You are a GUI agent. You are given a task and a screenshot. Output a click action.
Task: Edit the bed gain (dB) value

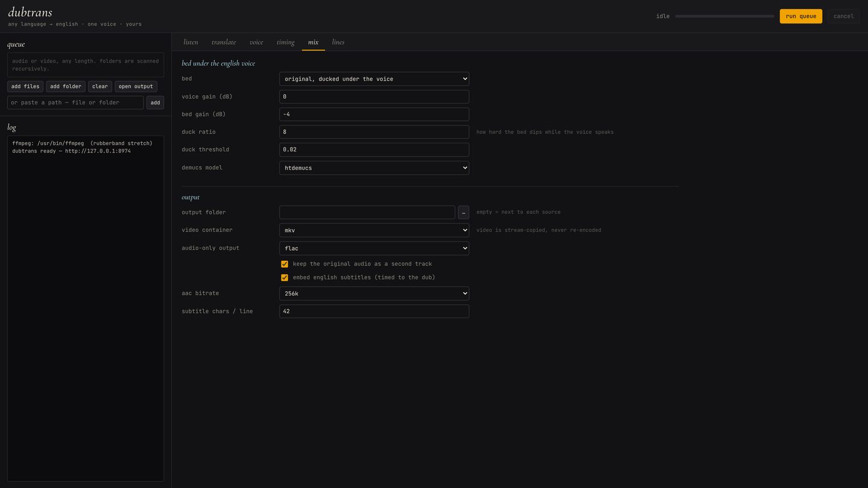point(374,114)
